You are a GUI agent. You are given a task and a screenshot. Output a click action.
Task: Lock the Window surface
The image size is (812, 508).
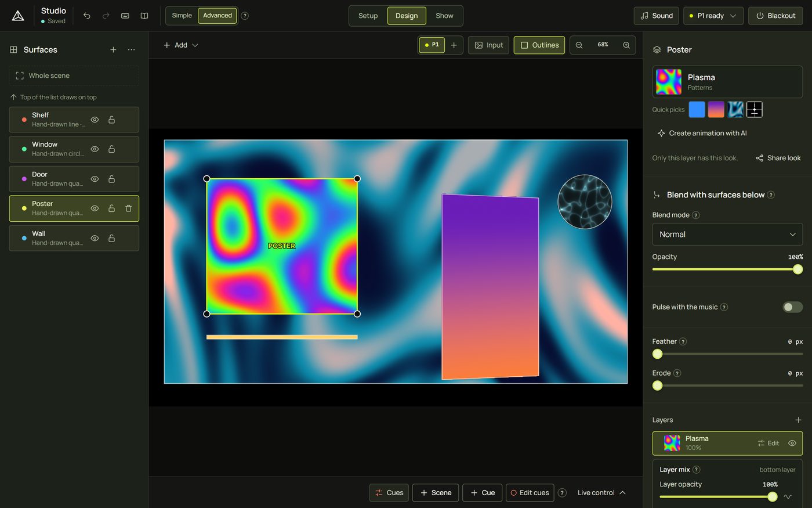[111, 149]
